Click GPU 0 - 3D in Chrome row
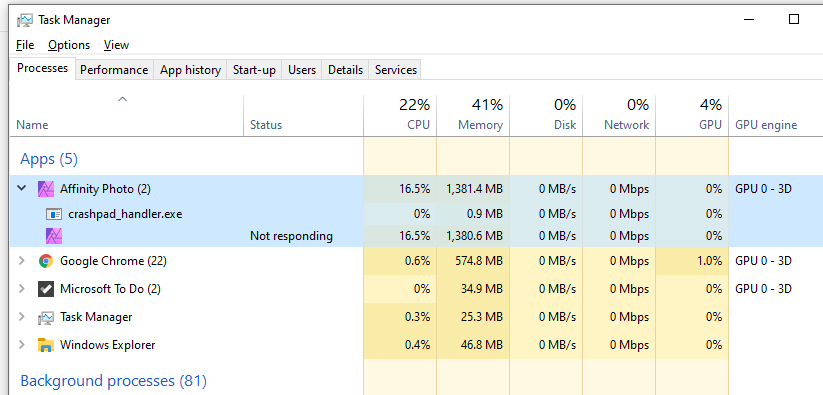The height and width of the screenshot is (395, 823). (763, 261)
